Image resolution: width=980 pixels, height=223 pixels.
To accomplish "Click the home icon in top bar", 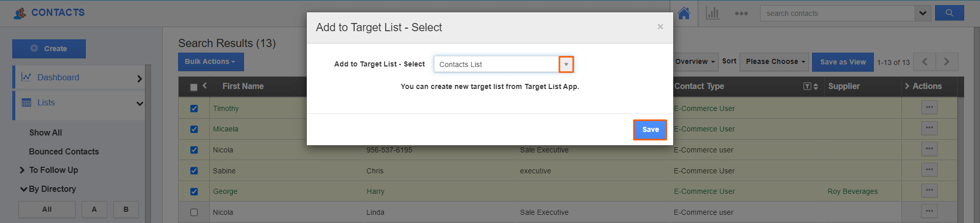I will (684, 13).
